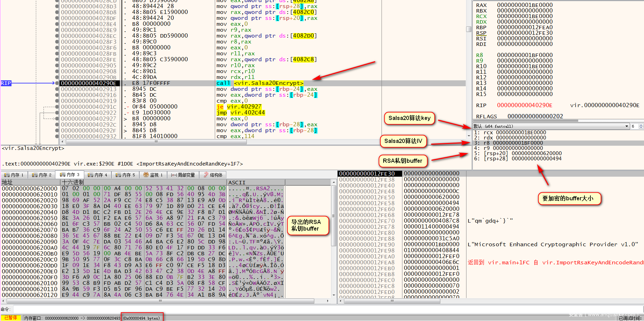Open the 内存 2 memory tab
Screen dimensions: 644x321
[42, 175]
